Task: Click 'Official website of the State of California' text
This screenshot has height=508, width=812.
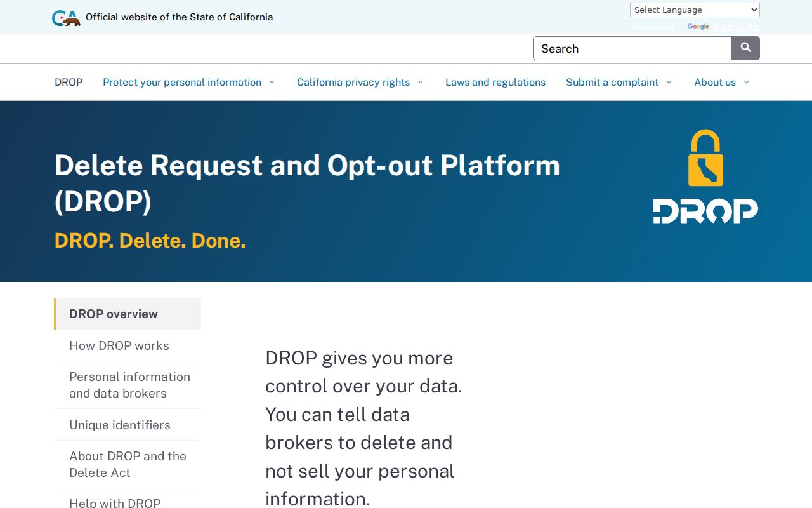Action: click(179, 17)
